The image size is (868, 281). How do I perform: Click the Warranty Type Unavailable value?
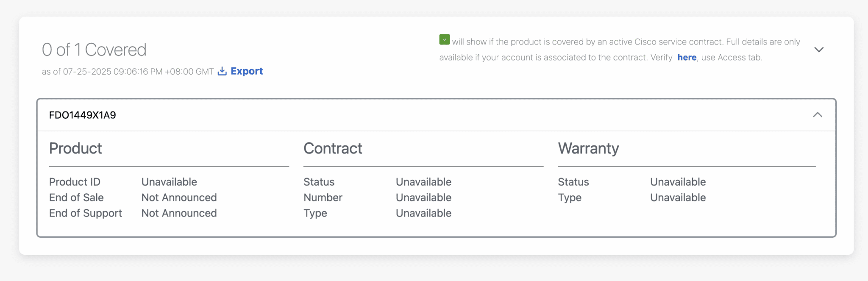pos(678,198)
